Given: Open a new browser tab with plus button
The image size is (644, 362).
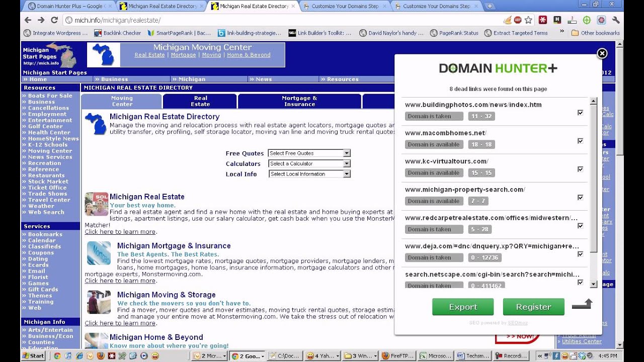Looking at the screenshot, I should click(x=490, y=6).
